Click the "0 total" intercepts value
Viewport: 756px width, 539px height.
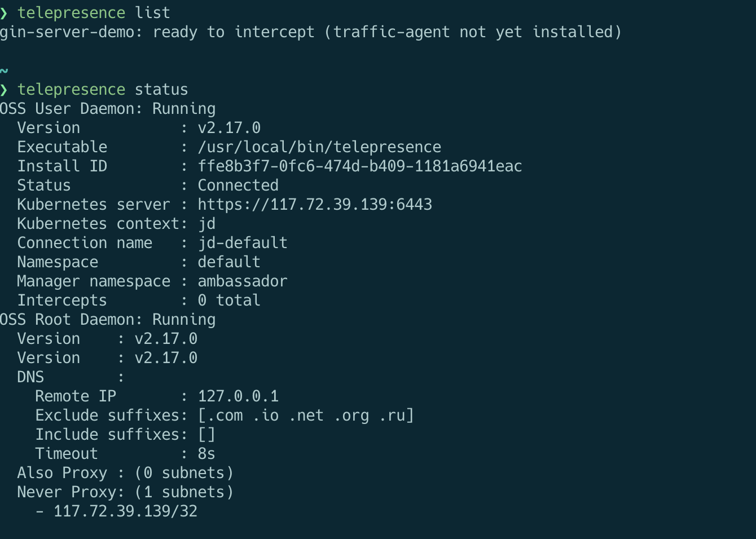pyautogui.click(x=229, y=301)
